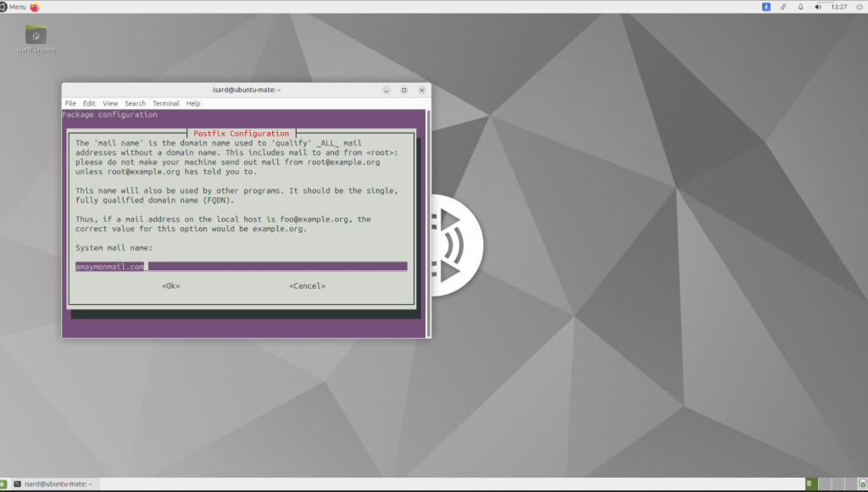Open the Firefox browser launcher
Viewport: 868px width, 492px height.
pyautogui.click(x=35, y=7)
